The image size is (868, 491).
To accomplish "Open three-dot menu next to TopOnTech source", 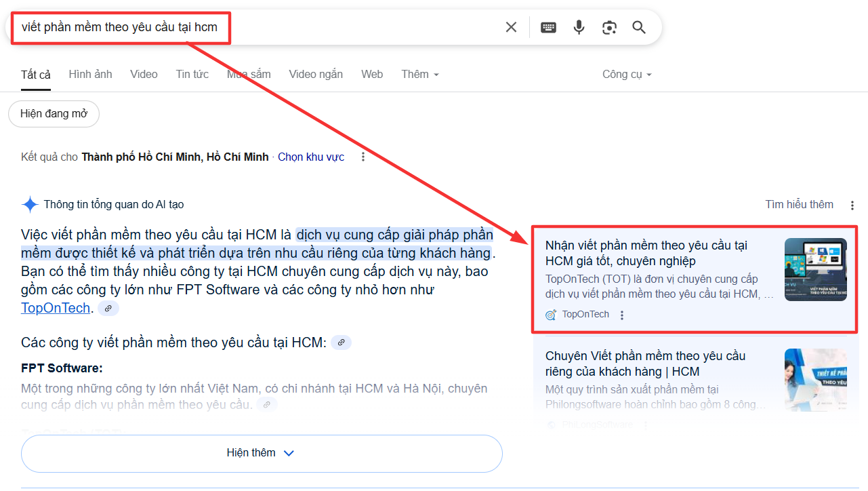I will [622, 315].
